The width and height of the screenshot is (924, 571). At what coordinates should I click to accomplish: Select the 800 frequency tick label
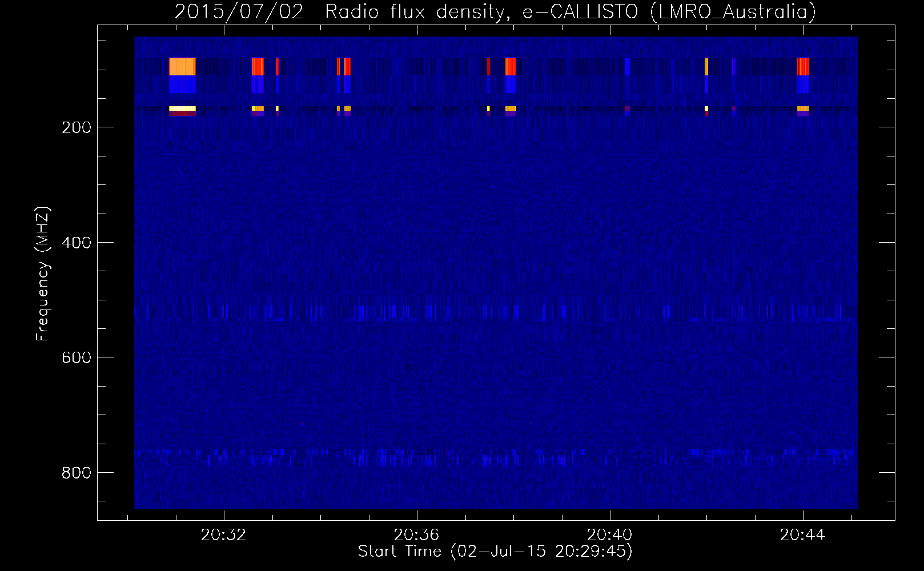(x=77, y=473)
